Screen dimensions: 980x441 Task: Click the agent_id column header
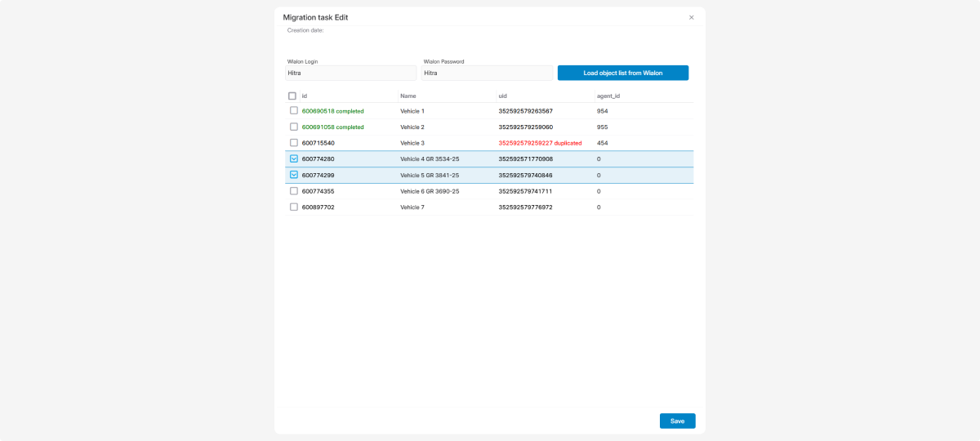coord(608,96)
